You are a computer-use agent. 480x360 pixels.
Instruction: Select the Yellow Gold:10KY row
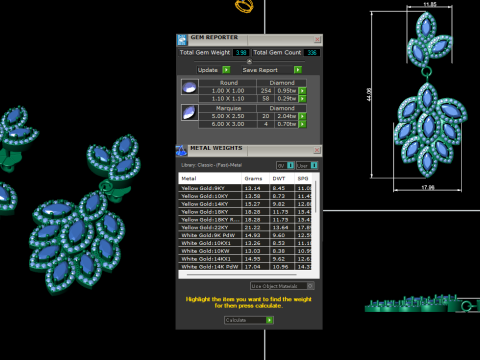245,196
